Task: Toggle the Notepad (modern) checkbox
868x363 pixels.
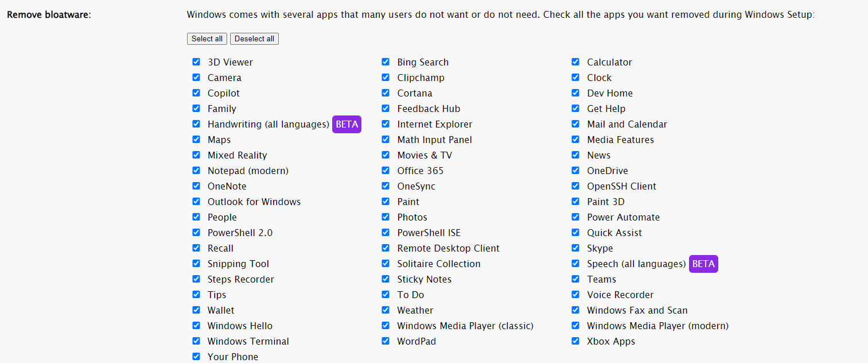Action: click(196, 171)
